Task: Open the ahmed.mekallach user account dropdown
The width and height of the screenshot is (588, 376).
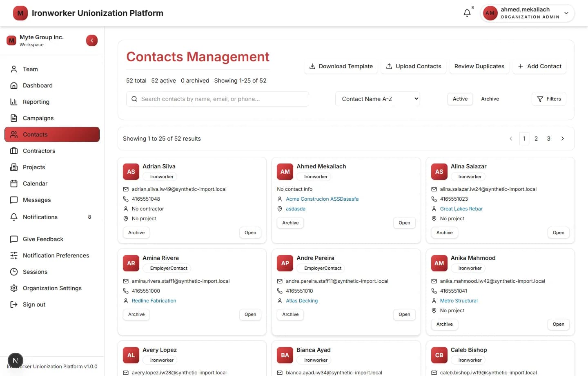Action: [528, 13]
